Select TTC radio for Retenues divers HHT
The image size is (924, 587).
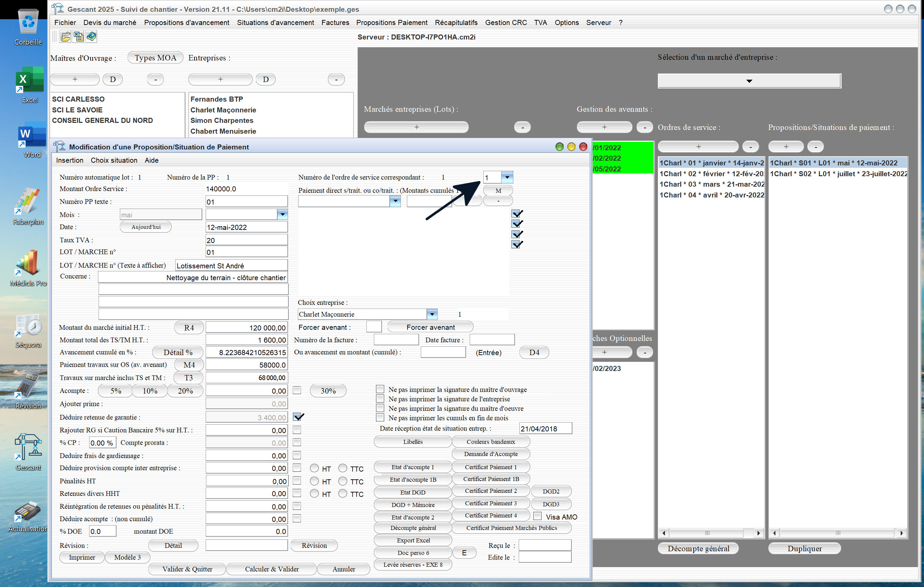[343, 493]
